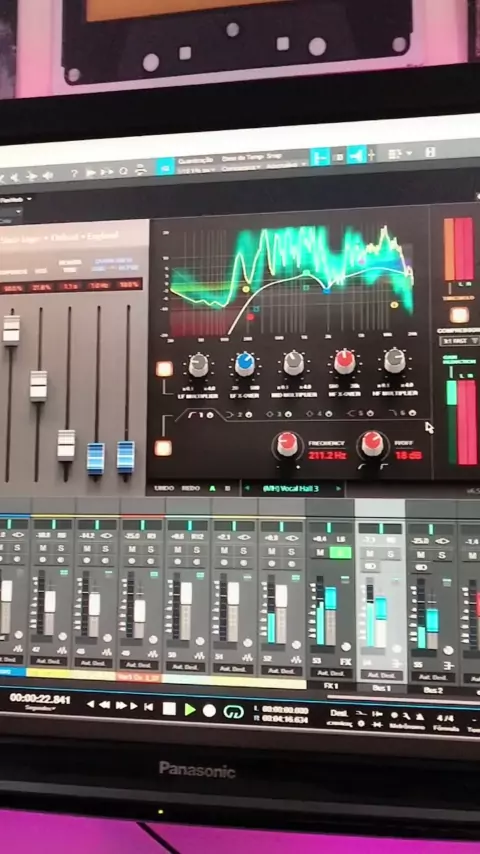Switch to setting A in plugin bar
Viewport: 480px width, 854px height.
(212, 488)
